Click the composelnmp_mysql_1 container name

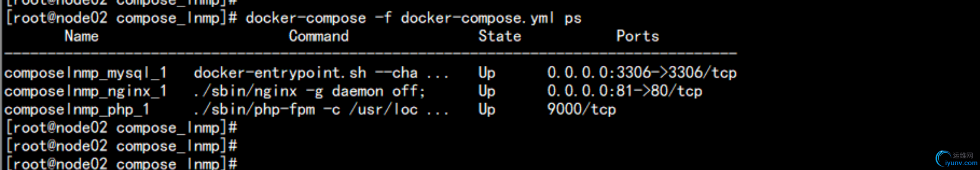[85, 73]
